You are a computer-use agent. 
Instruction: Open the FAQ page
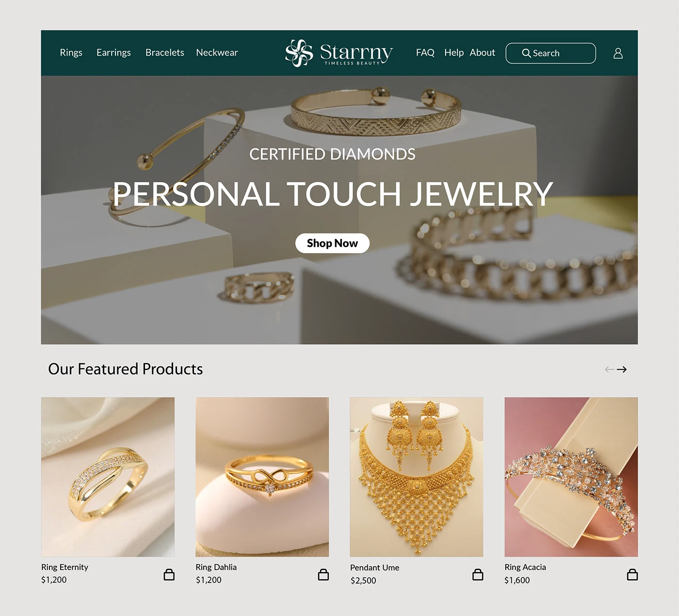click(x=425, y=52)
